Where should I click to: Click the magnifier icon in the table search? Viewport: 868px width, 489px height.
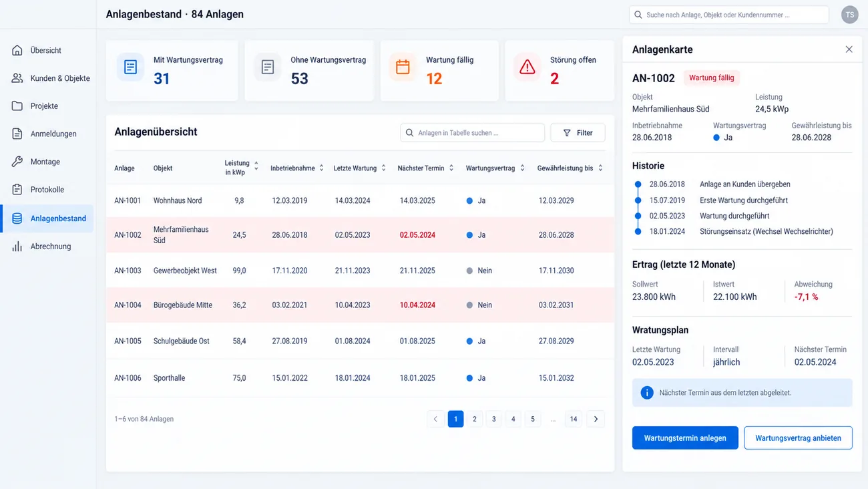coord(410,133)
